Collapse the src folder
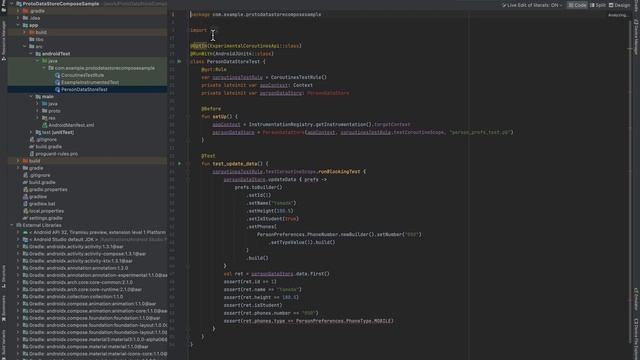Image resolution: width=640 pixels, height=360 pixels. click(25, 47)
